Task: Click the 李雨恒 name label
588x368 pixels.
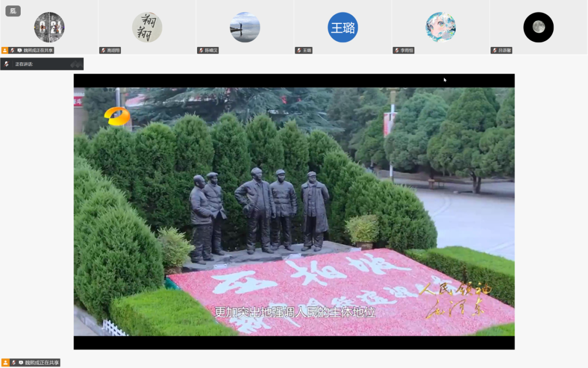Action: pyautogui.click(x=407, y=50)
